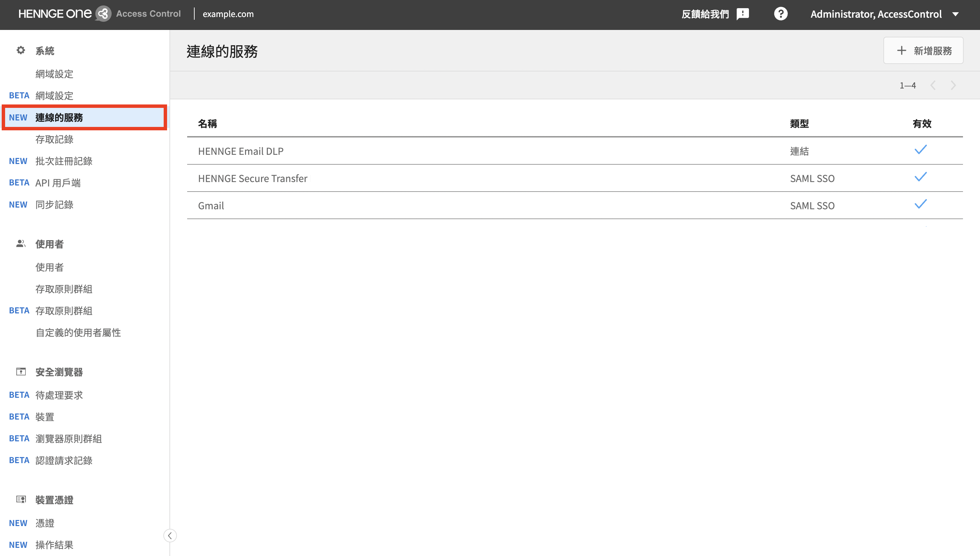Click the checkmark for HENNGE Secure Transfer
Image resolution: width=980 pixels, height=556 pixels.
click(920, 177)
